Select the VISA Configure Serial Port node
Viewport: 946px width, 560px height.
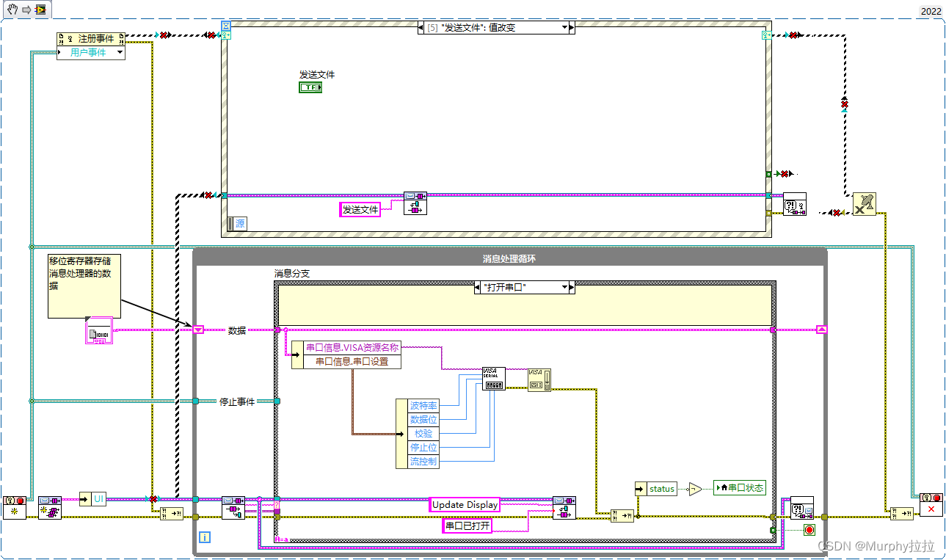coord(492,377)
